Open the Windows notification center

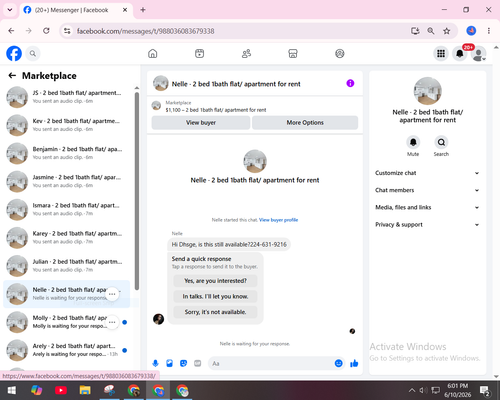[484, 390]
